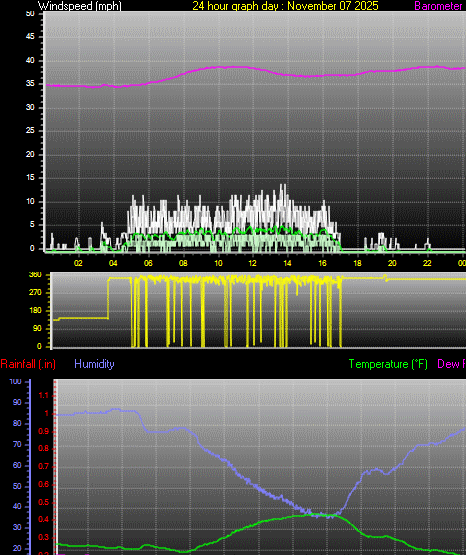Click the 1.1 label on rainfall axis

click(43, 396)
